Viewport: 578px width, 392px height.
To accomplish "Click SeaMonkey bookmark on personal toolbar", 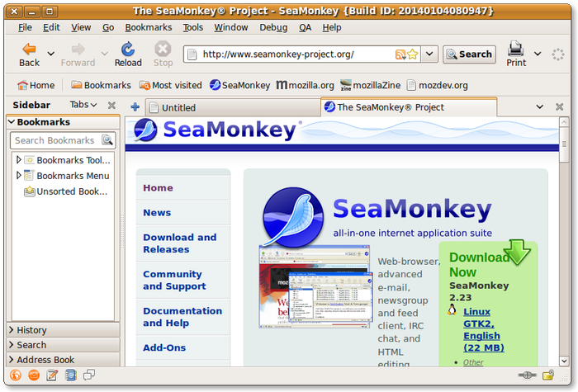I will tap(240, 85).
